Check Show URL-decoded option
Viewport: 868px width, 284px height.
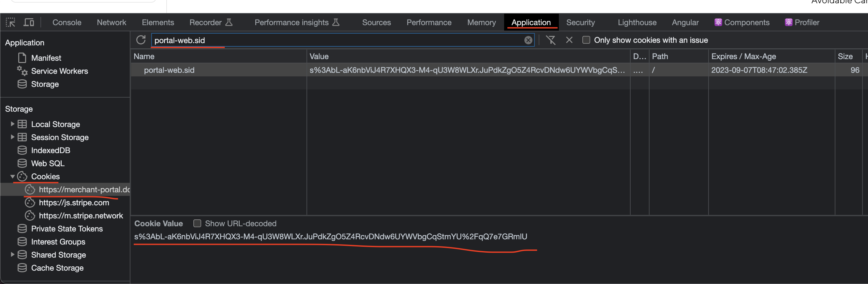coord(197,224)
